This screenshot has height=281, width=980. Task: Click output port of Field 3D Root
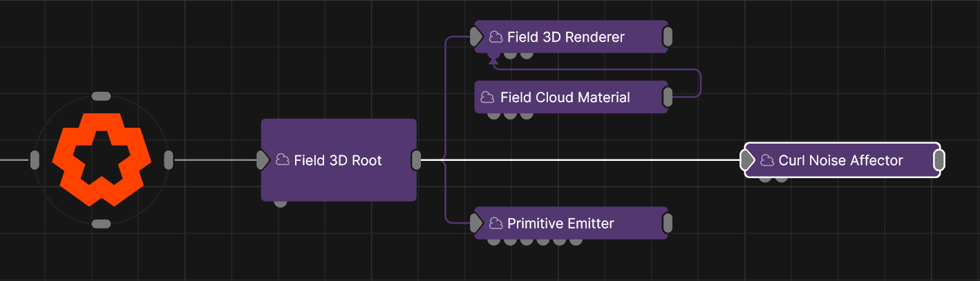click(416, 160)
